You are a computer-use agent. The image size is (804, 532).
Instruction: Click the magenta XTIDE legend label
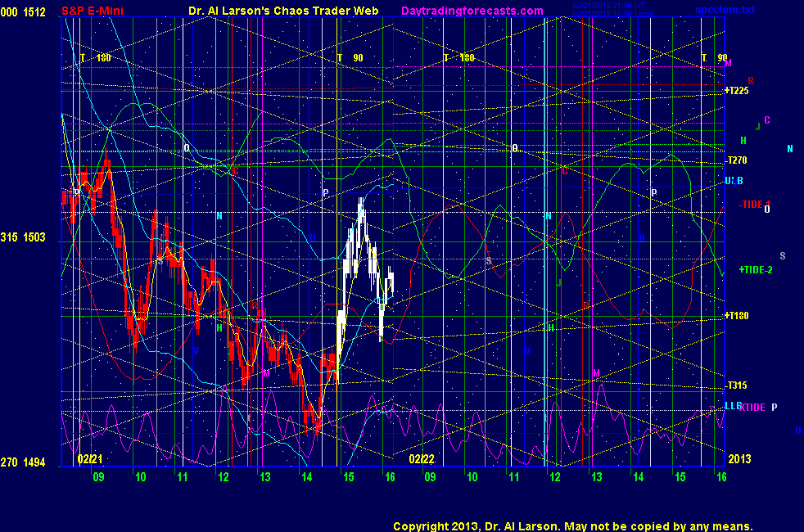(752, 408)
